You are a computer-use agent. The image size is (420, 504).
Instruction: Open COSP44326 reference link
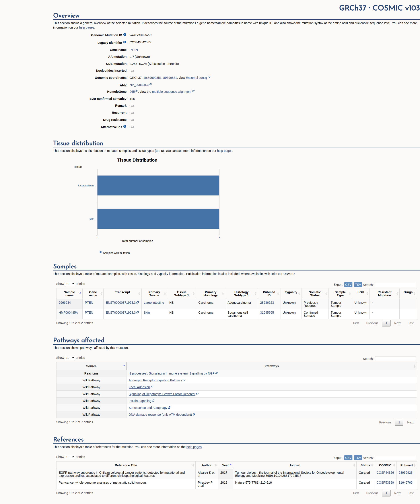pos(385,473)
